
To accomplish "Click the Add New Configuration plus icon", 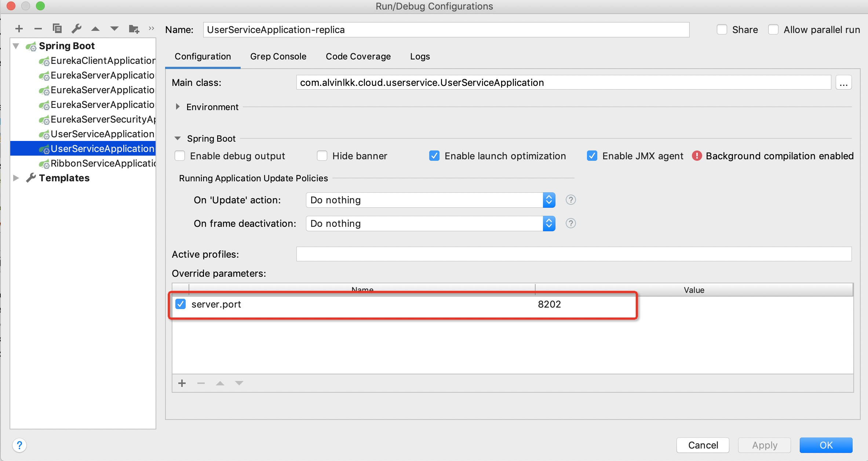I will pyautogui.click(x=19, y=29).
